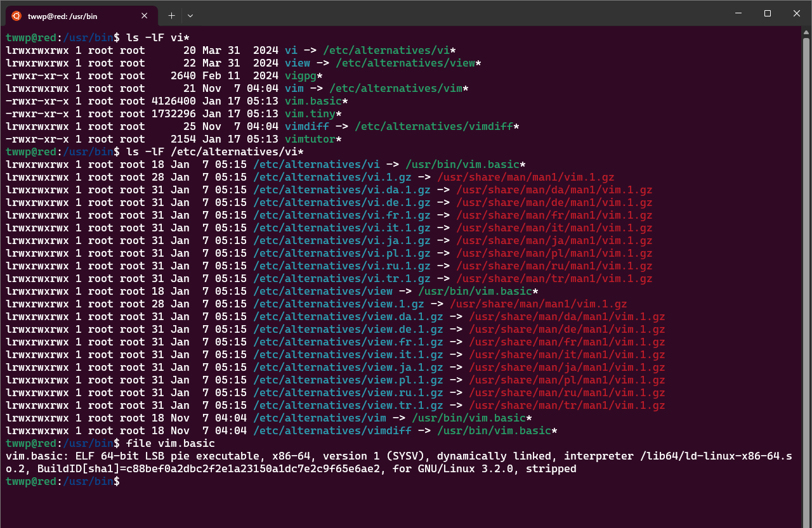The width and height of the screenshot is (812, 528).
Task: Click /usr/share/man/ru/man1/vim.1.gz on the vi.ru.1.gz row
Action: coord(554,266)
